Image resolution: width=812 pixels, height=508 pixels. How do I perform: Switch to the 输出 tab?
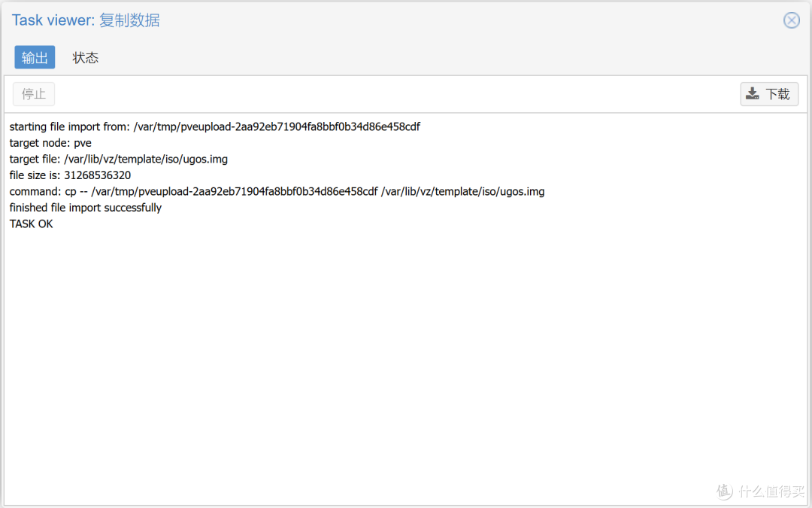coord(35,57)
